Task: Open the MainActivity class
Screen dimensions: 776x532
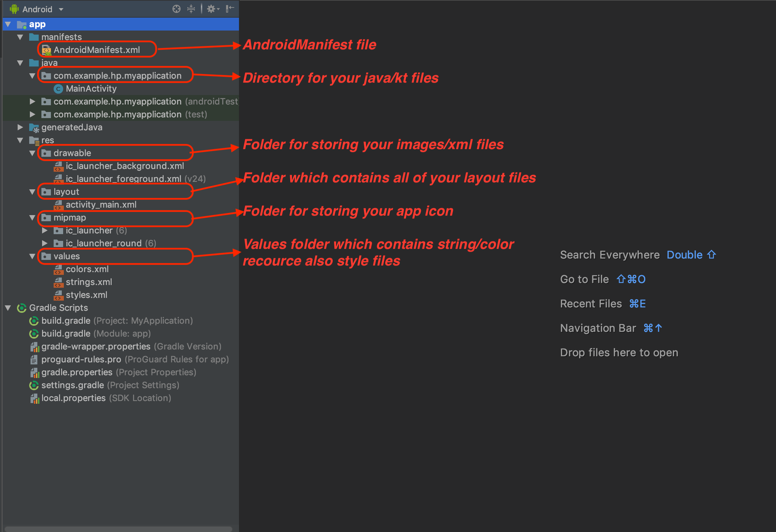Action: point(91,89)
